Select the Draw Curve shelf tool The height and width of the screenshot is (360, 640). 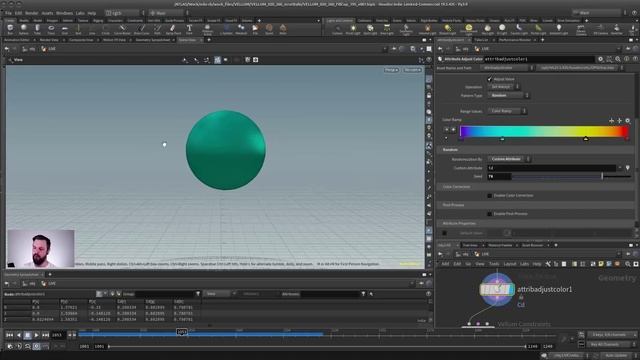tap(141, 29)
